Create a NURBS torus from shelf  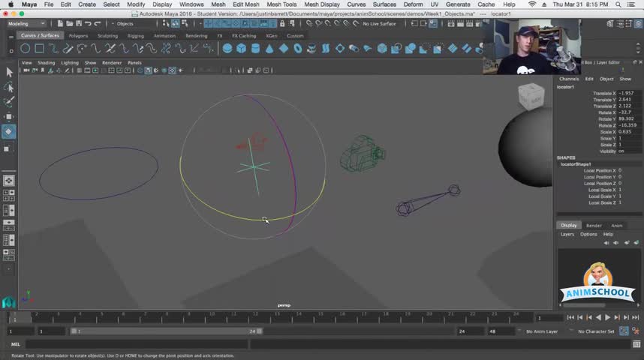coord(298,49)
